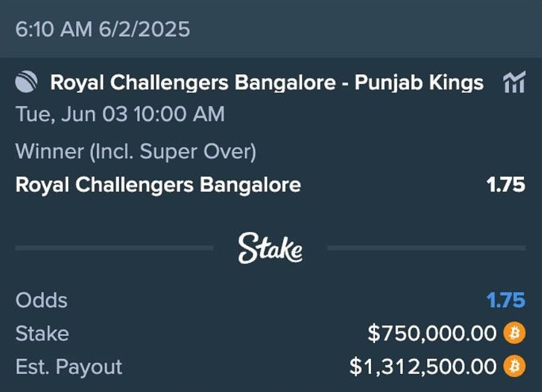The height and width of the screenshot is (392, 542).
Task: Click the Odds label
Action: coord(41,300)
